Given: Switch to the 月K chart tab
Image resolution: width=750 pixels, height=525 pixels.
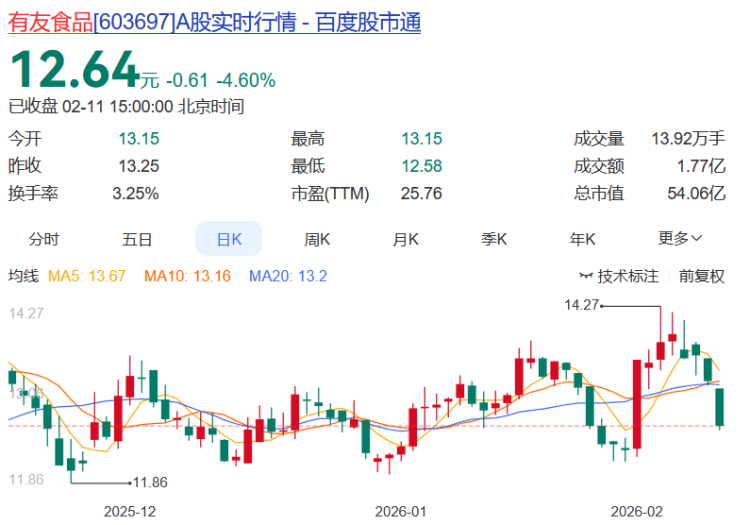Looking at the screenshot, I should pyautogui.click(x=406, y=239).
